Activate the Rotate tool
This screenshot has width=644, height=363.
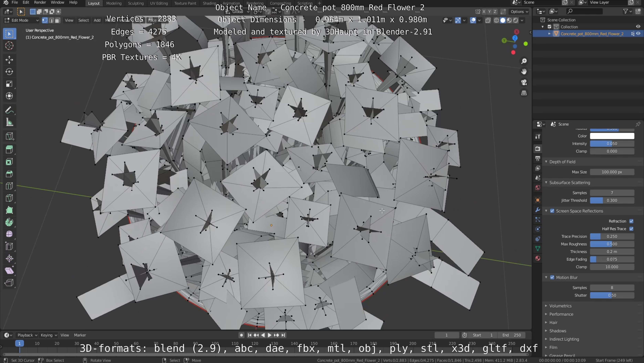tap(9, 72)
